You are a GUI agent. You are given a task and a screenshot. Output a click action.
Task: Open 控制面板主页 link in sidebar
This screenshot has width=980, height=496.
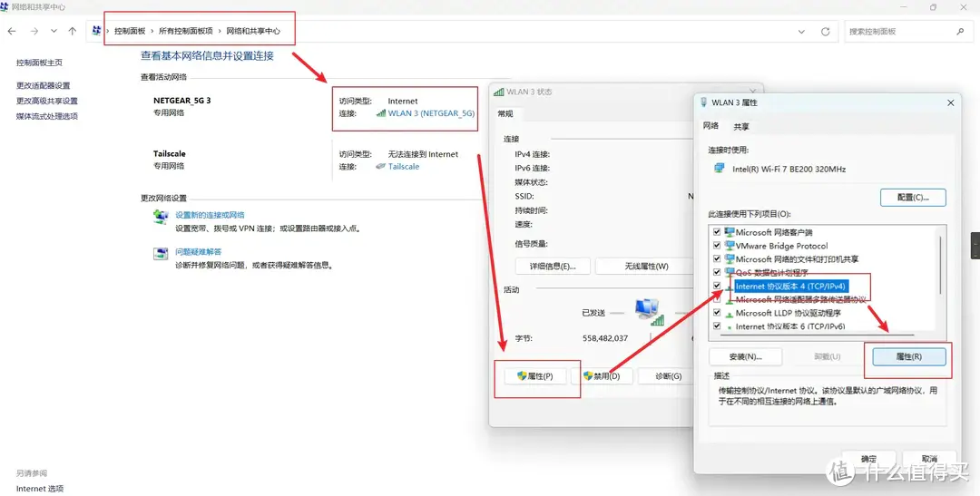point(39,63)
